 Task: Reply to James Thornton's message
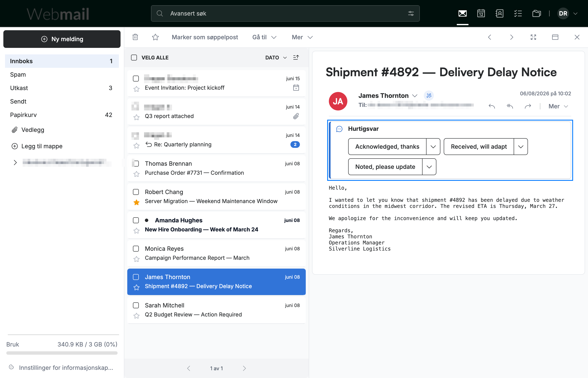tap(492, 106)
